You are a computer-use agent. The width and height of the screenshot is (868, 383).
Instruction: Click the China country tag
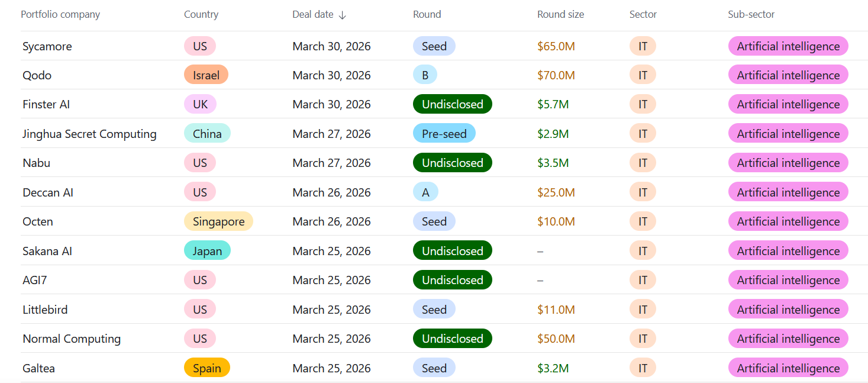[x=207, y=134]
